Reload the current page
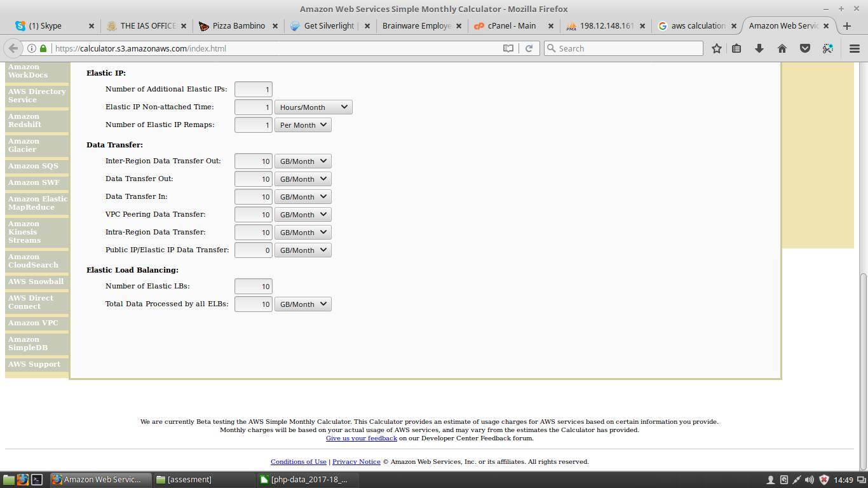868x488 pixels. click(529, 48)
